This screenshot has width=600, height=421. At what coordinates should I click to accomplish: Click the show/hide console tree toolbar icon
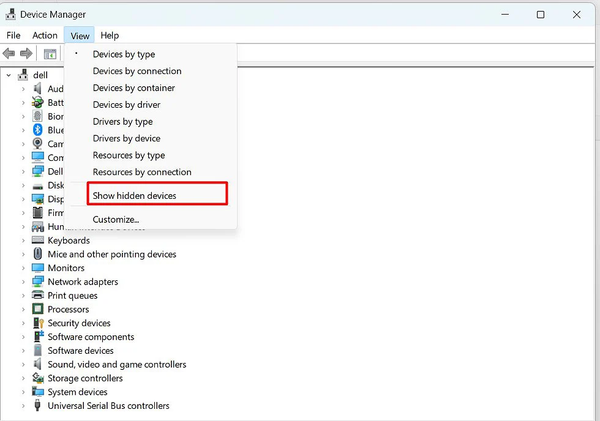tap(49, 53)
